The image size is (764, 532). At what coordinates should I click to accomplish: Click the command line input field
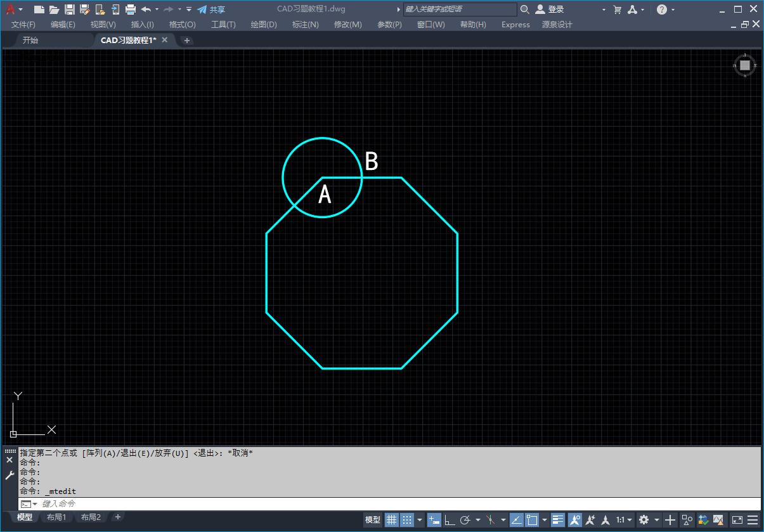380,503
